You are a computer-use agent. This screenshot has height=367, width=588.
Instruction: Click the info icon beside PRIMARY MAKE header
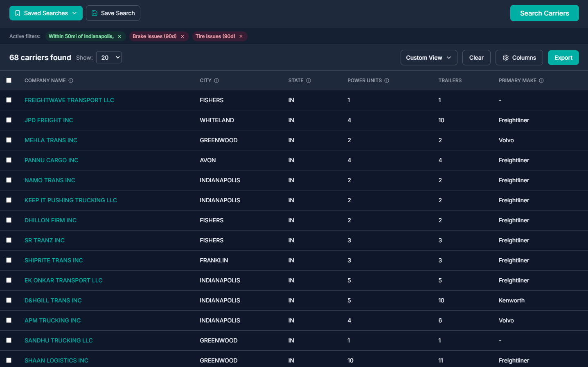(541, 81)
